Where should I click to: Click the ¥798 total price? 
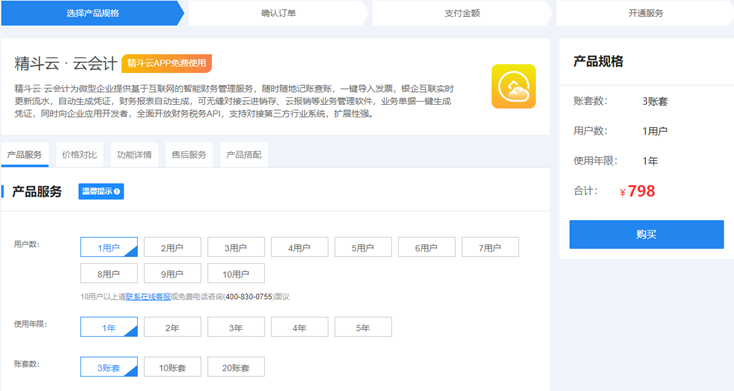pos(637,191)
